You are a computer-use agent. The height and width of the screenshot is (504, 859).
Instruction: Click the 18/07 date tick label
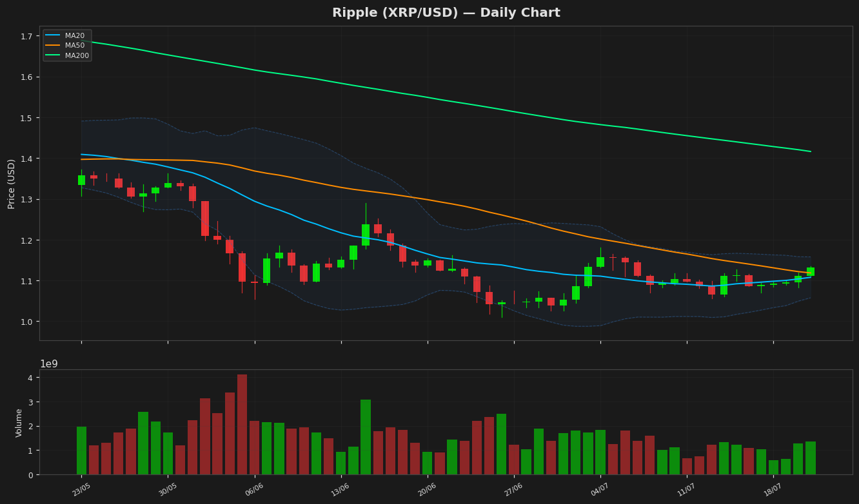click(773, 490)
